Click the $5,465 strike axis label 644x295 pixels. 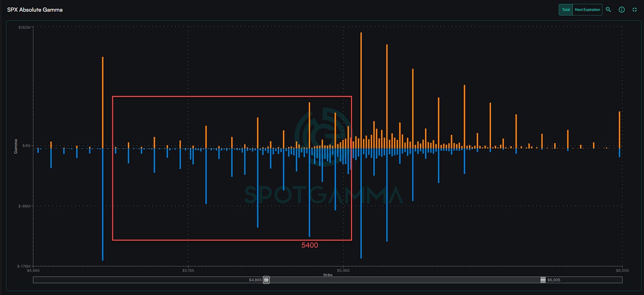pyautogui.click(x=343, y=270)
